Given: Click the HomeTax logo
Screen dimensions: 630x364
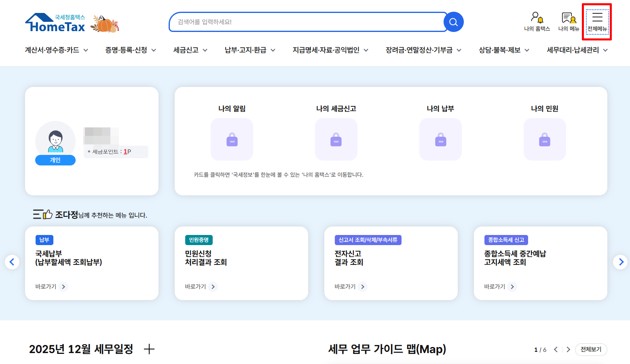Looking at the screenshot, I should (55, 23).
